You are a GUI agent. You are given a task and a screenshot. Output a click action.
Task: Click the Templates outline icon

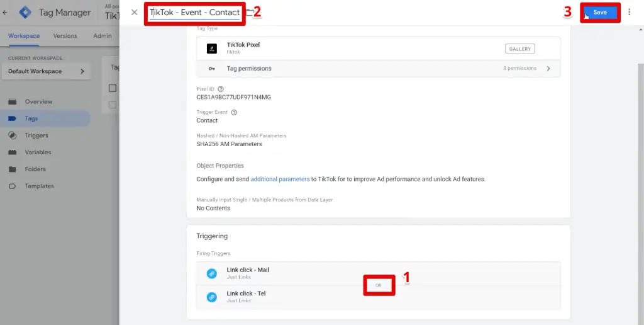13,186
